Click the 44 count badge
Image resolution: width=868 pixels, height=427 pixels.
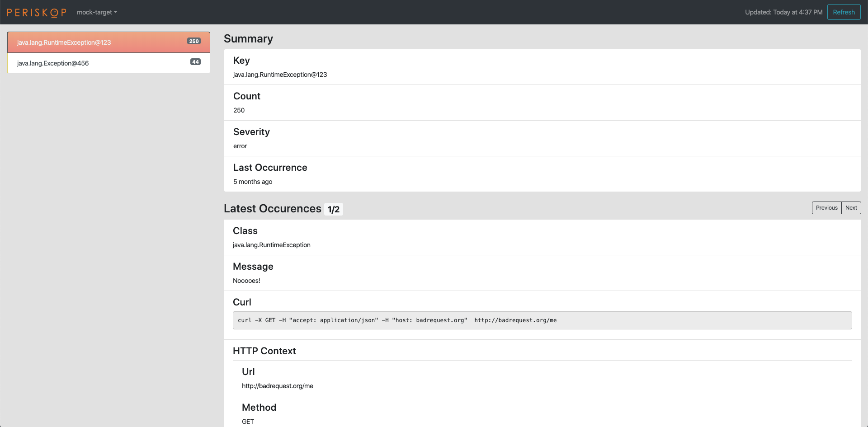tap(195, 62)
